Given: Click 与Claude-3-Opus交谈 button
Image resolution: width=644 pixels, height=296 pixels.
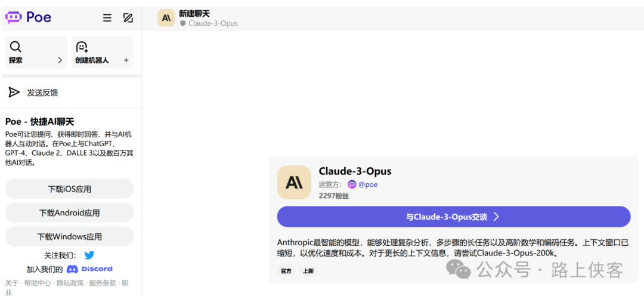Looking at the screenshot, I should (453, 217).
